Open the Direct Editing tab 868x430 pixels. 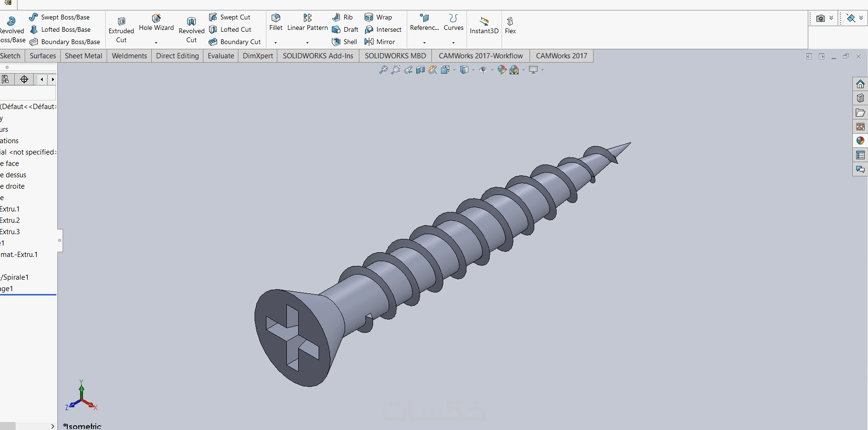[x=177, y=56]
